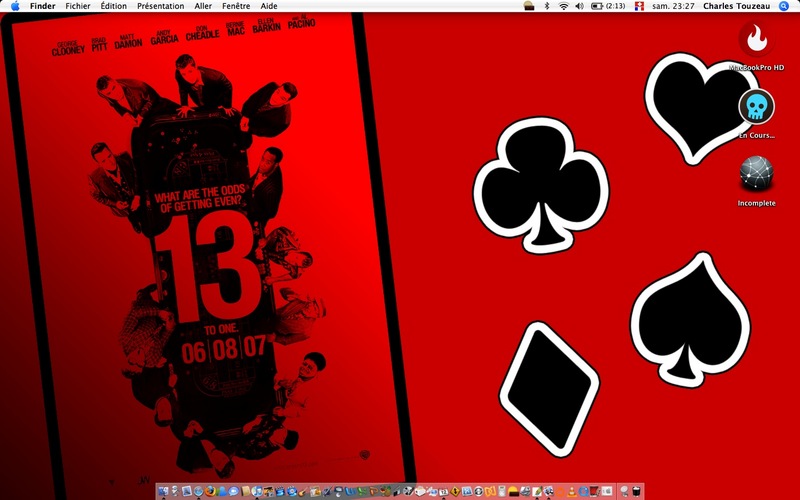
Task: Open iPhoto from the Dock
Action: 268,491
